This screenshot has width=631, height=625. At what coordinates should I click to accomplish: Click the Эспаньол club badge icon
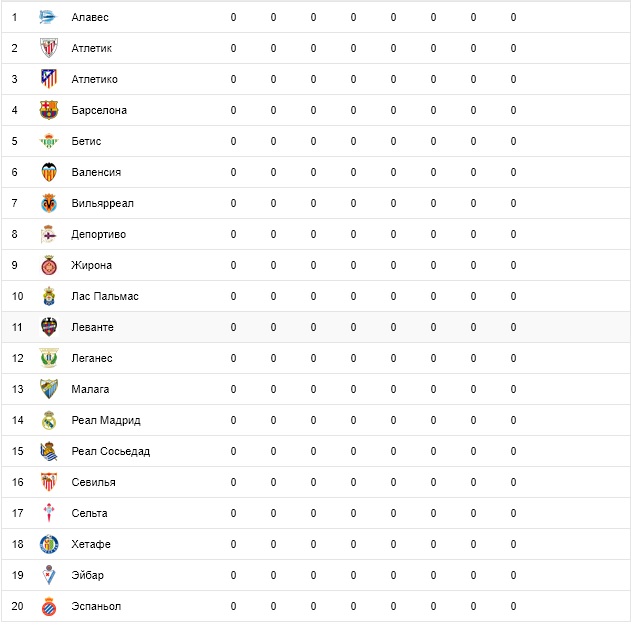pos(48,606)
